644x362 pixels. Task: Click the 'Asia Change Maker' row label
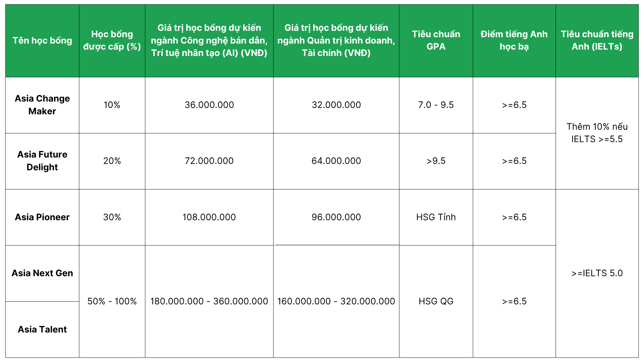pos(42,105)
